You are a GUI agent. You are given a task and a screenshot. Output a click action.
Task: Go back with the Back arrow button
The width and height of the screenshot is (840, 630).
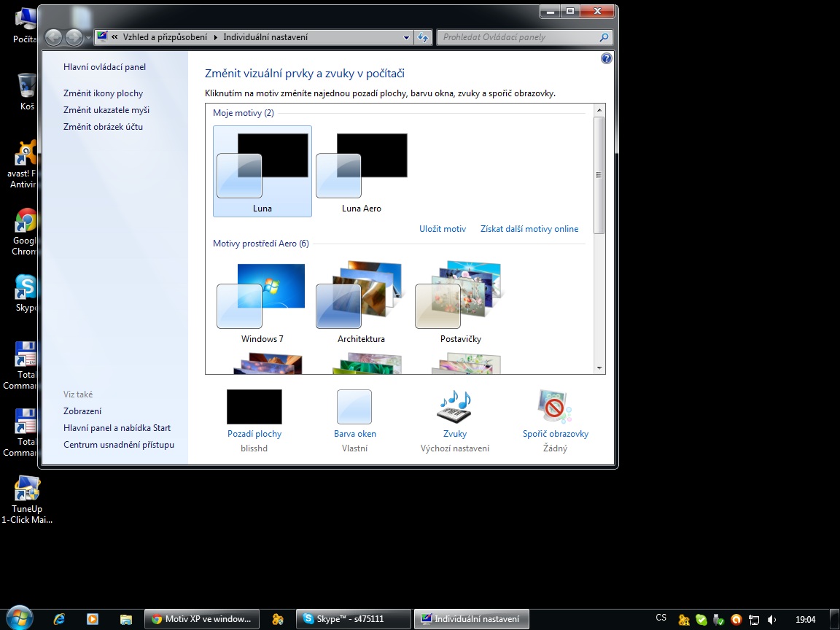point(53,37)
